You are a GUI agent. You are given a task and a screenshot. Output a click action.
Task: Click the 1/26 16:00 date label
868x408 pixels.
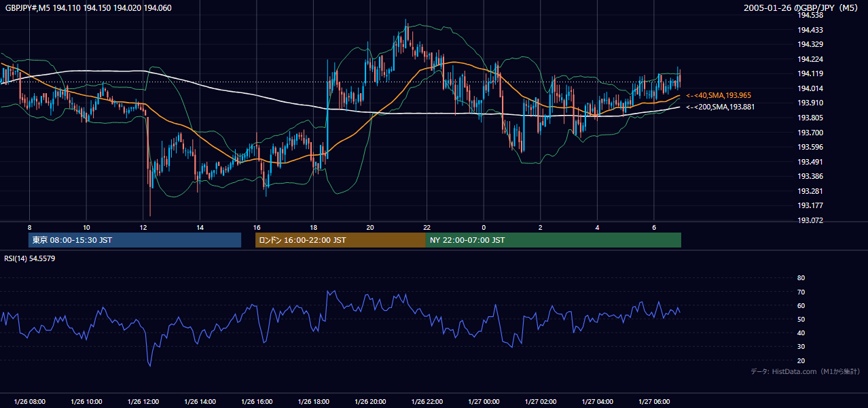257,402
